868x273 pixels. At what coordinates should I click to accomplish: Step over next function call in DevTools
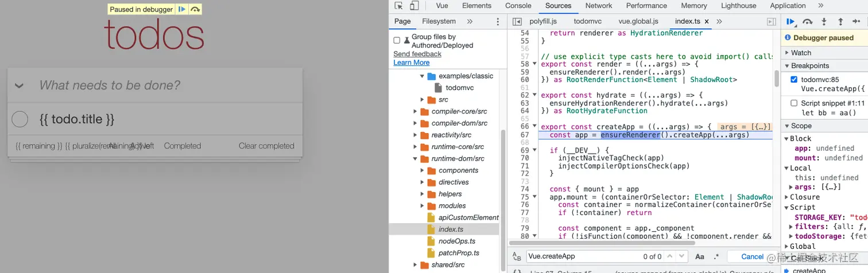[x=807, y=22]
